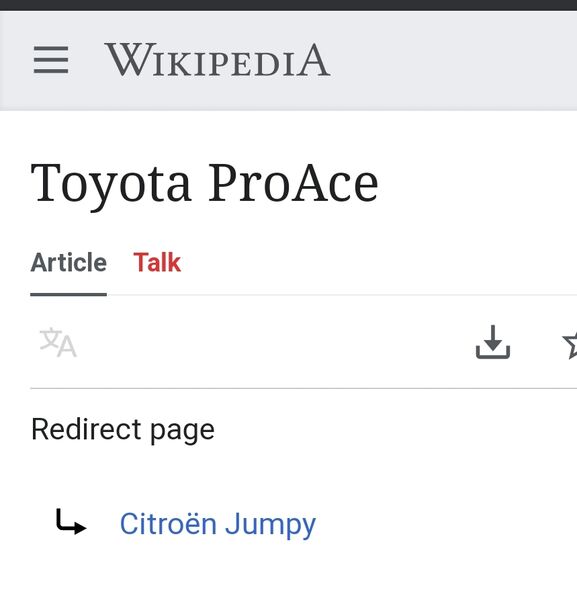
Task: Click the 'Redirect page' text
Action: pyautogui.click(x=123, y=430)
